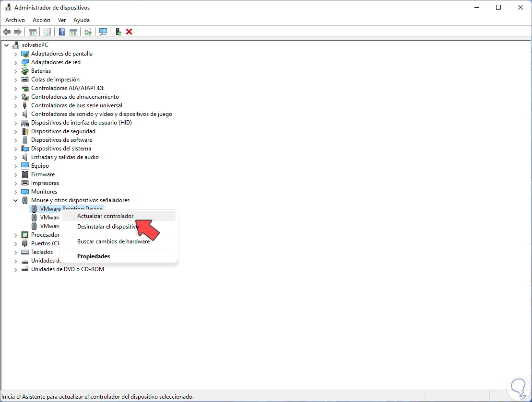The width and height of the screenshot is (532, 402).
Task: Click the Mouse category icon
Action: (x=25, y=200)
